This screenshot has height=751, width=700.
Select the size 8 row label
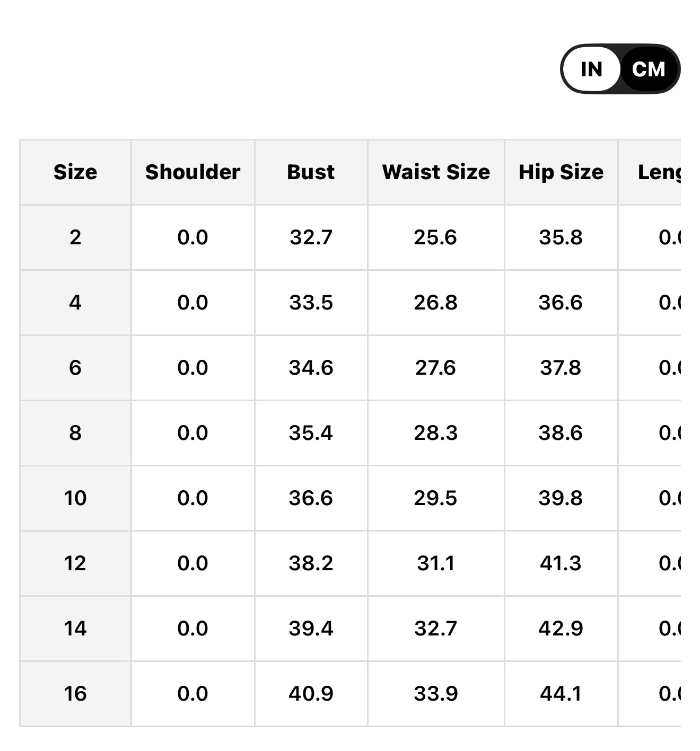click(75, 433)
